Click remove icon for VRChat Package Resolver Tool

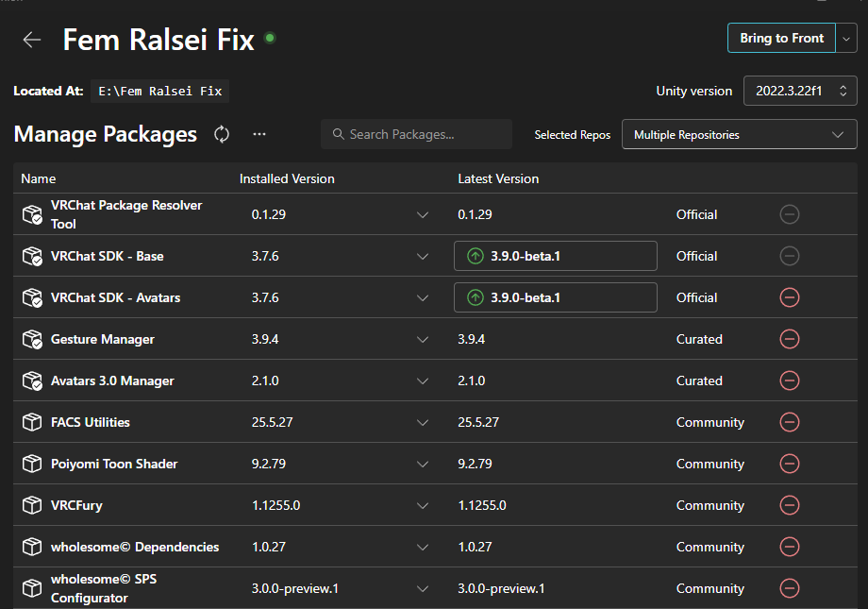(790, 214)
